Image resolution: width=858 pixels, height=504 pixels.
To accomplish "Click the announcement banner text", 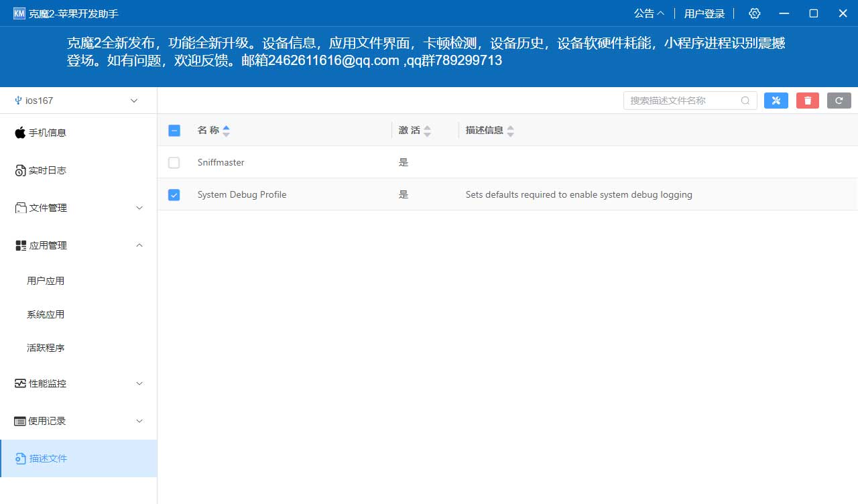I will (426, 52).
